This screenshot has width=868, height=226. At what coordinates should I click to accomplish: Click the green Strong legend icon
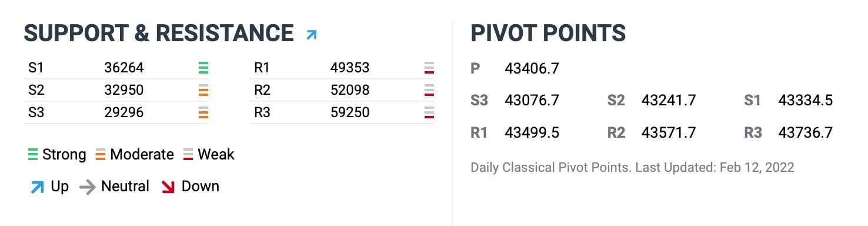33,155
